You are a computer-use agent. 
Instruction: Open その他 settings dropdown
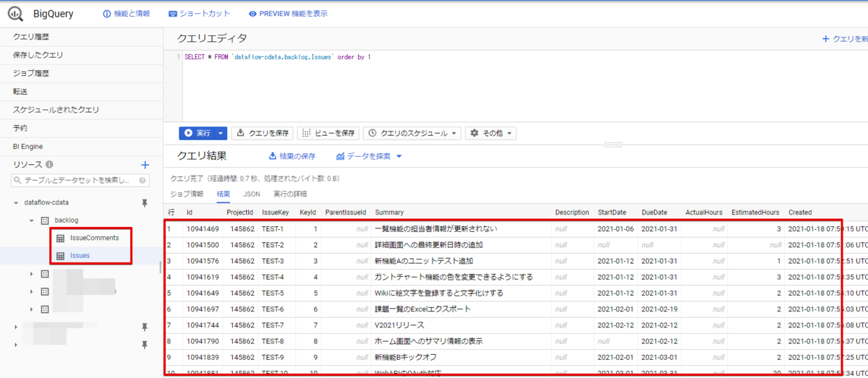(491, 133)
